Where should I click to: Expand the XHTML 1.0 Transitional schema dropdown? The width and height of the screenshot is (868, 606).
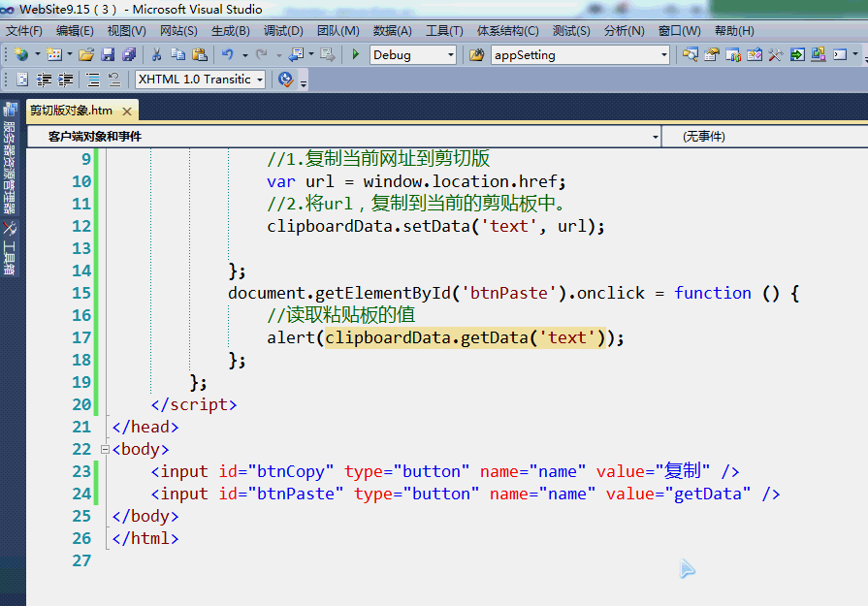click(260, 80)
